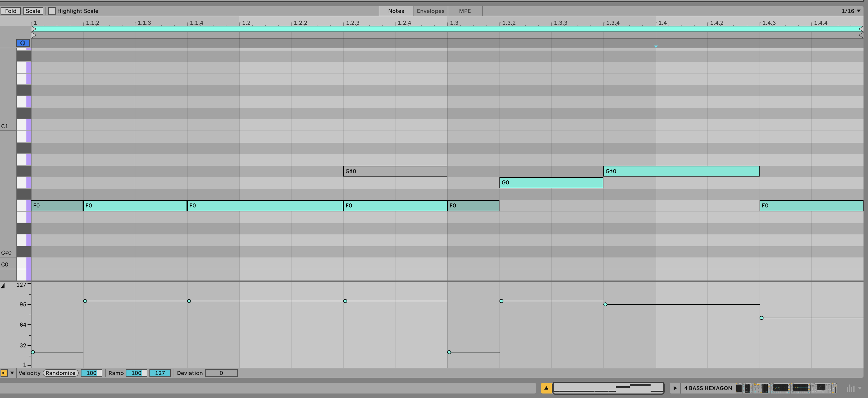Click the velocity lane bars icon
This screenshot has width=868, height=398.
click(x=3, y=286)
